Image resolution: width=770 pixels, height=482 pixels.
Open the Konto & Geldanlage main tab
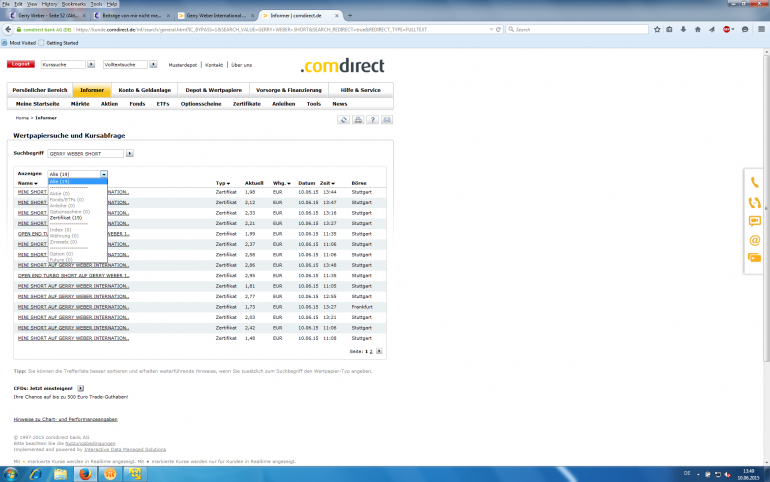tap(144, 90)
